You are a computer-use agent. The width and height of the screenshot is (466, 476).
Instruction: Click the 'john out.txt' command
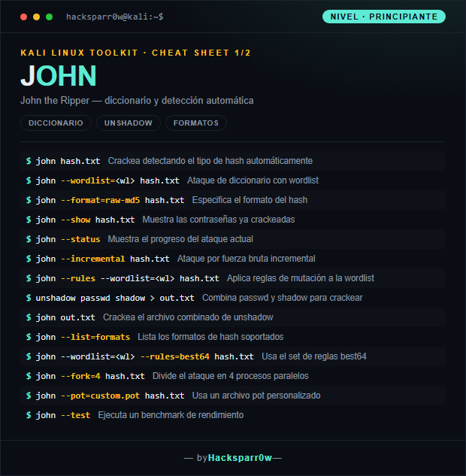coord(65,317)
